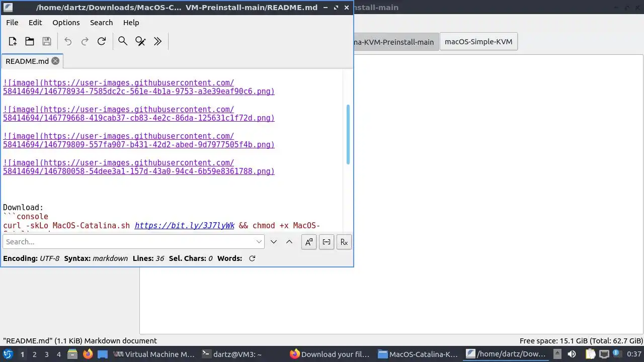Click the README.md Markdown document status text

[80, 341]
